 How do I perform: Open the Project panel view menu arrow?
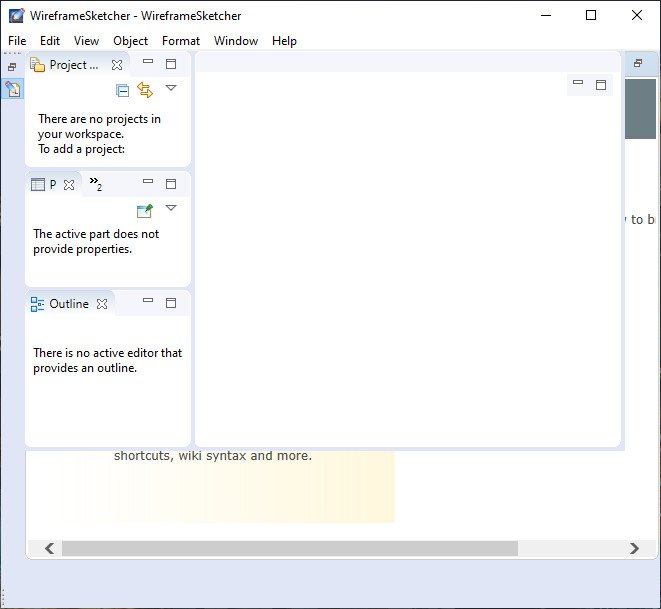coord(171,88)
